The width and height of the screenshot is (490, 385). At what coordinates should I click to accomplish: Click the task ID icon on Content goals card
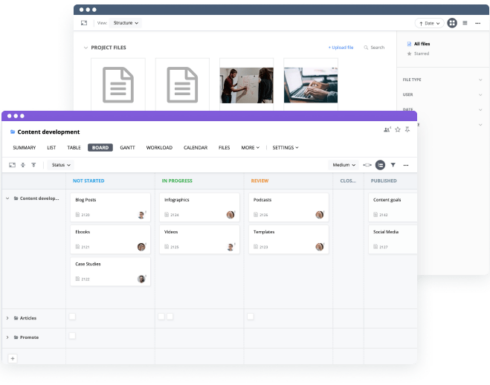pos(376,215)
